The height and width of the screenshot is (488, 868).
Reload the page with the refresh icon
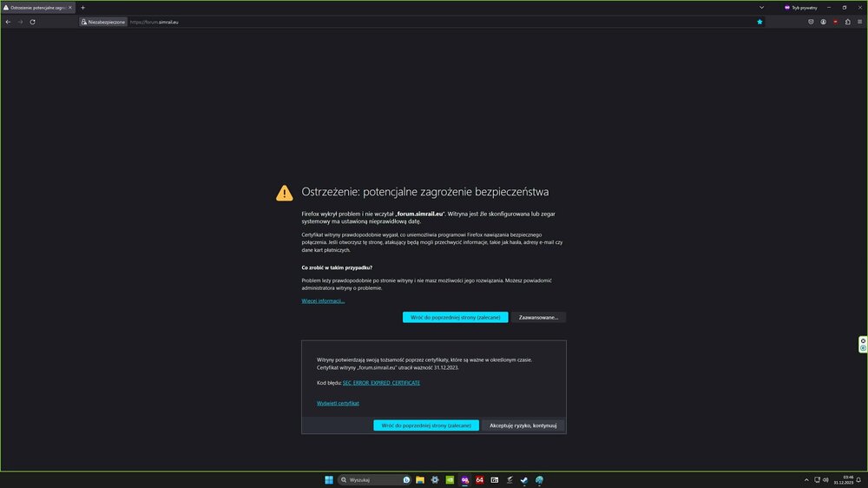[x=33, y=23]
